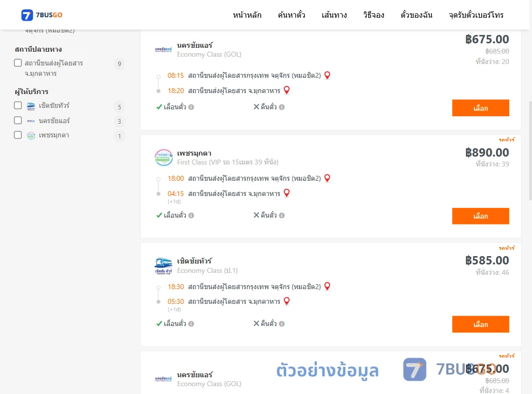
Task: Click the Economy Class (ป.1) class label
Action: coord(207,270)
